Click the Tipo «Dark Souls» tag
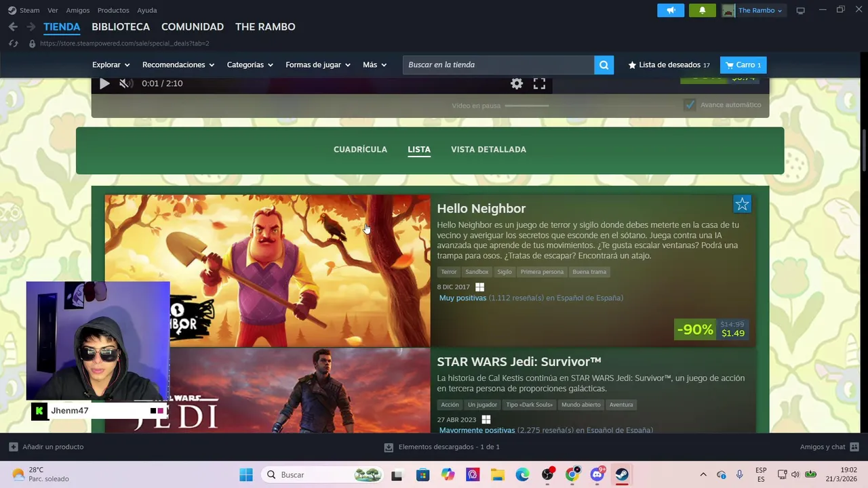The height and width of the screenshot is (488, 868). coord(529,405)
